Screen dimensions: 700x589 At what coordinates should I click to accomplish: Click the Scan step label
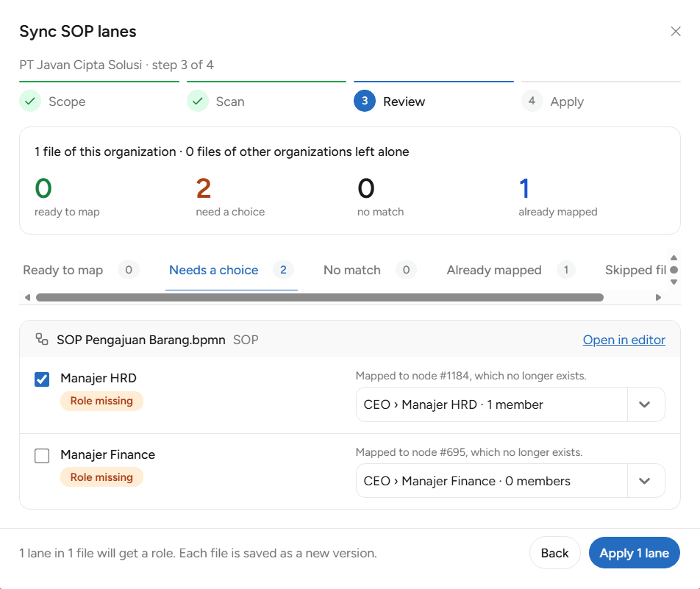click(x=230, y=101)
